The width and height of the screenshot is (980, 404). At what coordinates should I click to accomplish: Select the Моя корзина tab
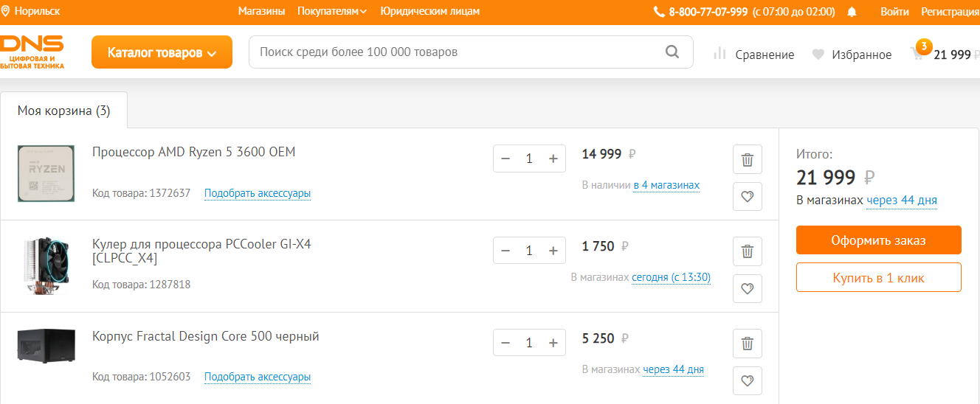[63, 111]
